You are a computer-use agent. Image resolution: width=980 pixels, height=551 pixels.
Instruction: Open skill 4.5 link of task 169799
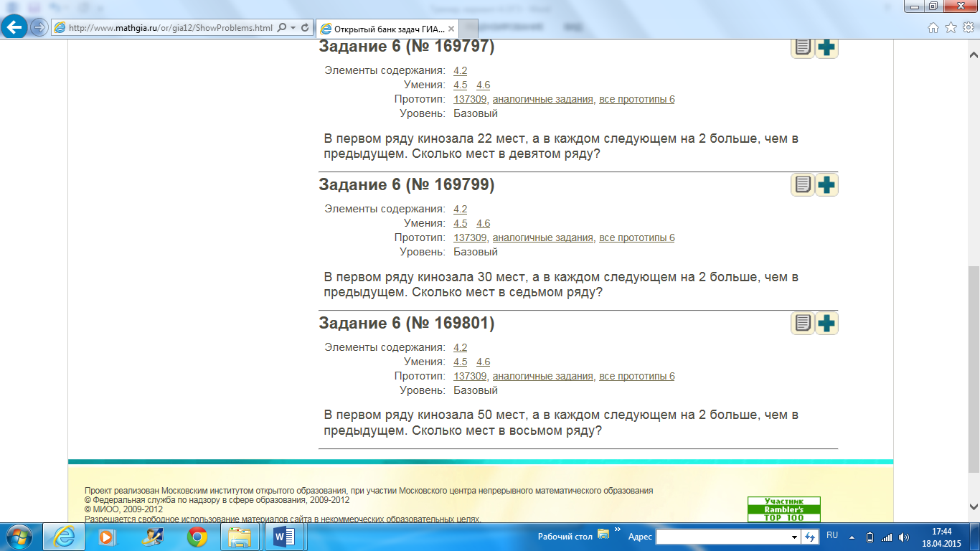461,223
